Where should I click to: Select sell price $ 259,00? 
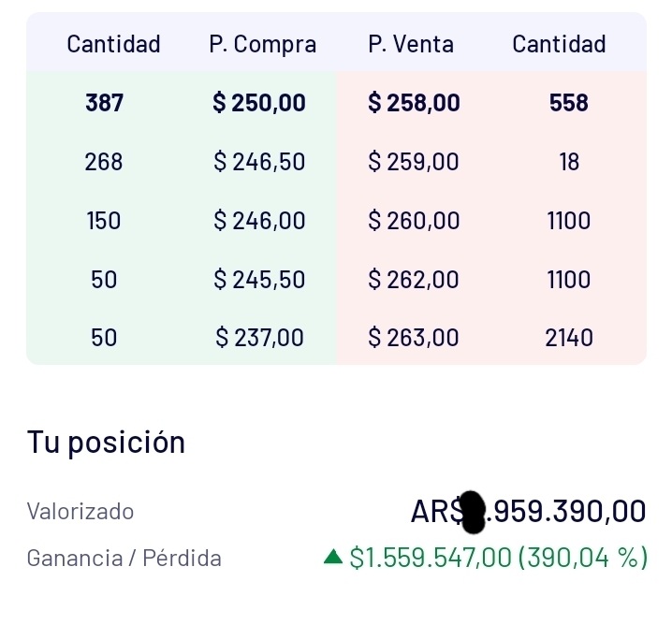[414, 162]
